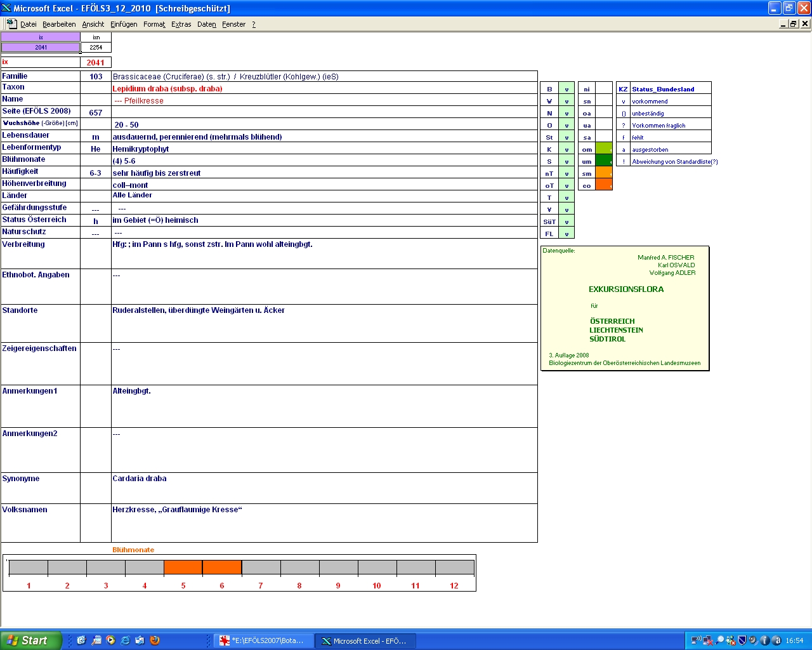The width and height of the screenshot is (812, 650).
Task: Click the orange month 6 bar in Blühmonate chart
Action: [x=222, y=567]
